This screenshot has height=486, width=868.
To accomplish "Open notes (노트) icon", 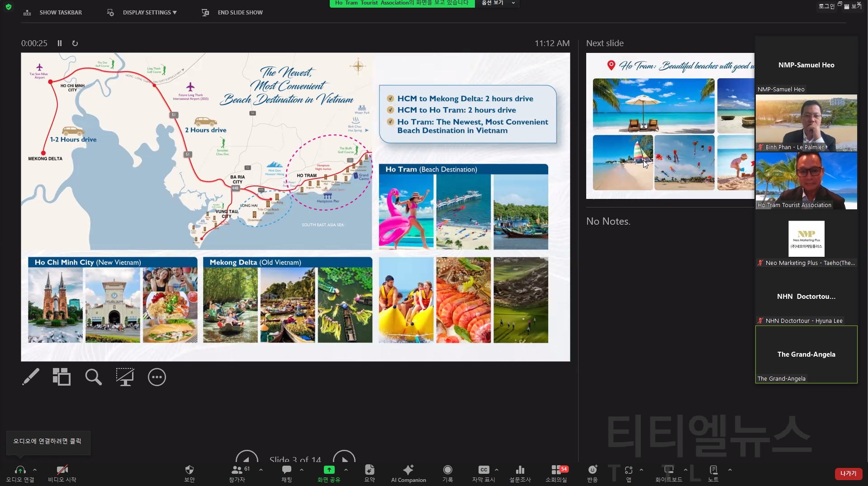I will tap(713, 470).
